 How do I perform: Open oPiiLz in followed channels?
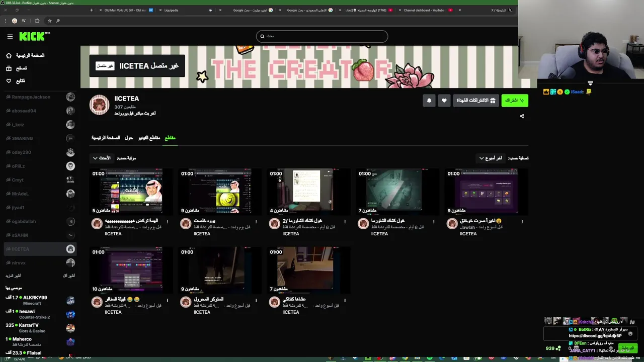click(40, 166)
